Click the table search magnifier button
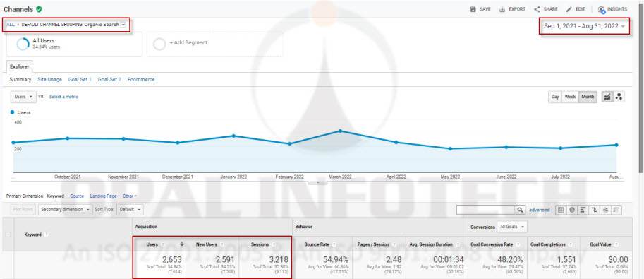 521,210
